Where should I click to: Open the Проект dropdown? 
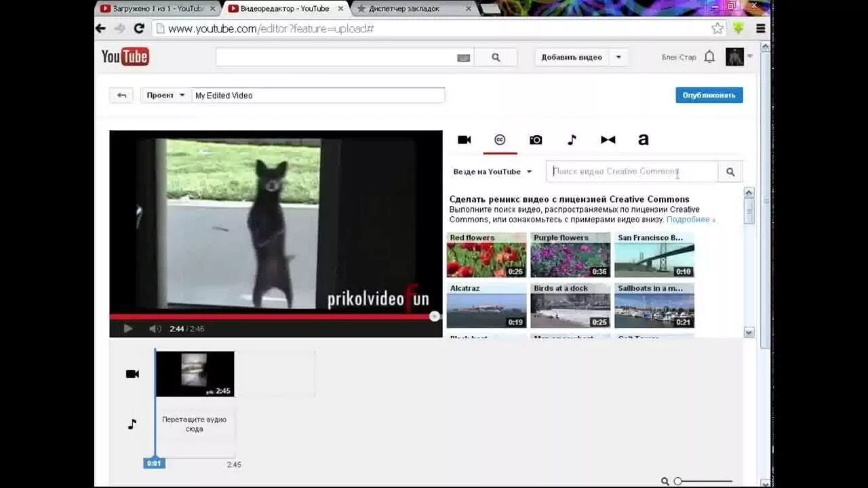(166, 96)
